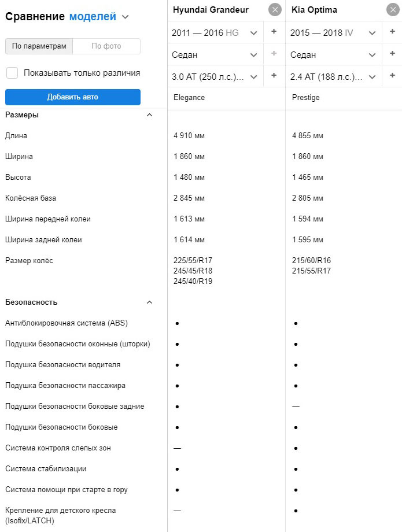The image size is (402, 532).
Task: Enable Показывать только различия checkbox
Action: click(12, 73)
